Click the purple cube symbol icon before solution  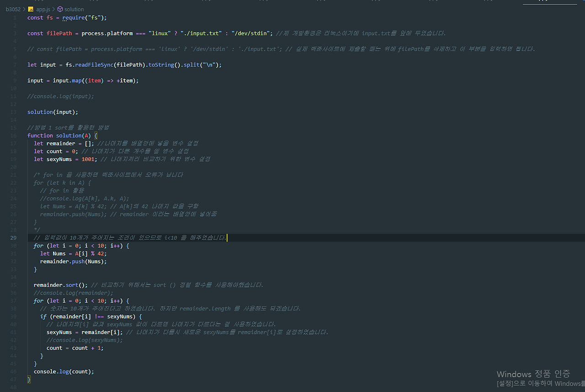point(59,9)
